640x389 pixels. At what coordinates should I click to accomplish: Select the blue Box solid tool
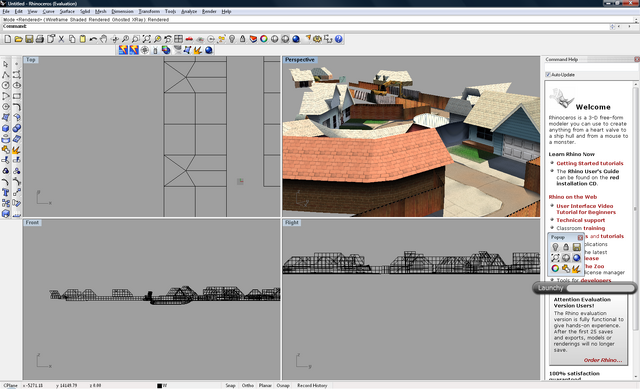click(x=6, y=128)
